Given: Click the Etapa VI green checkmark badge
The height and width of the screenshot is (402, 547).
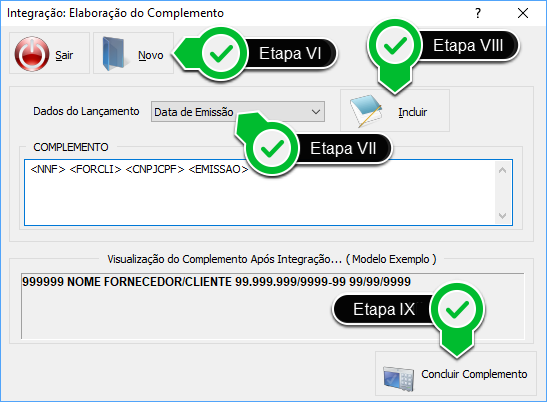Looking at the screenshot, I should tap(221, 54).
